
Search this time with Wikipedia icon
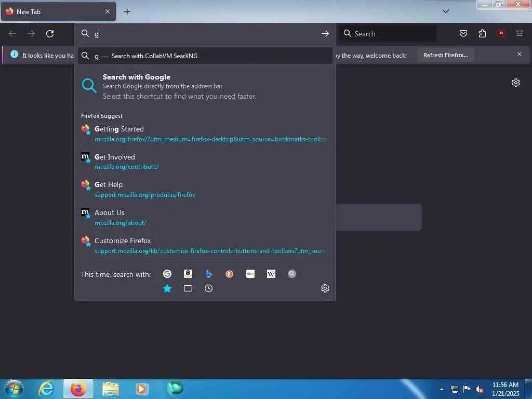point(271,274)
